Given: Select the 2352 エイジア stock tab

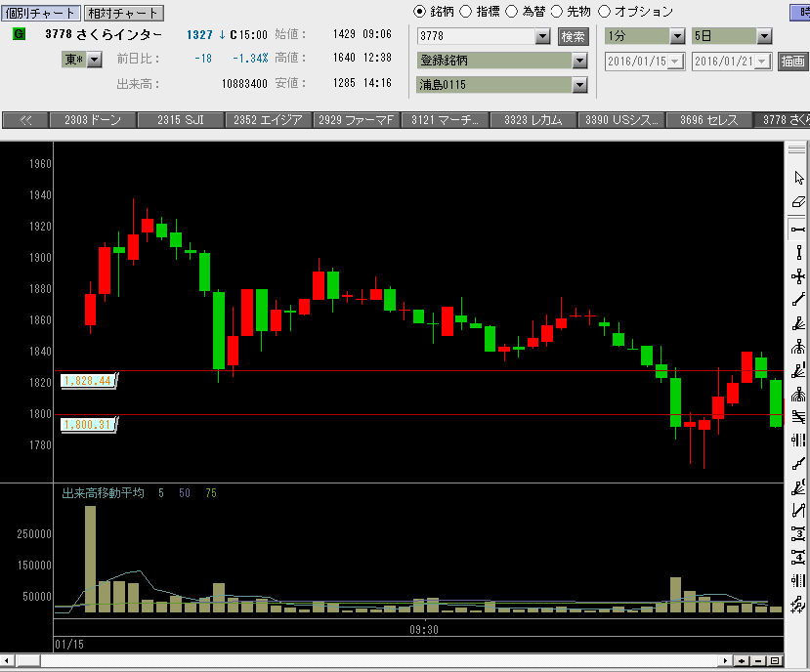Looking at the screenshot, I should [268, 120].
